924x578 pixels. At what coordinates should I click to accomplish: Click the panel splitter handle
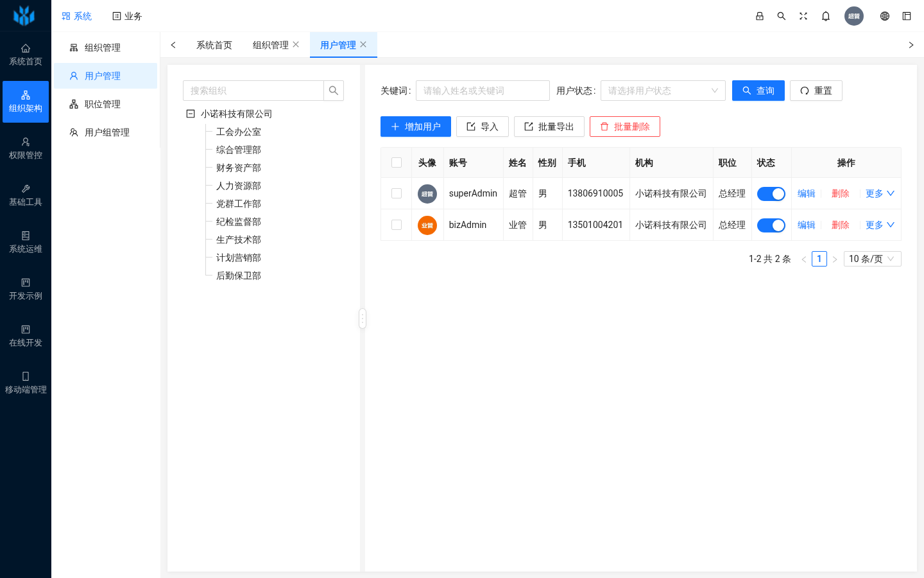(363, 319)
